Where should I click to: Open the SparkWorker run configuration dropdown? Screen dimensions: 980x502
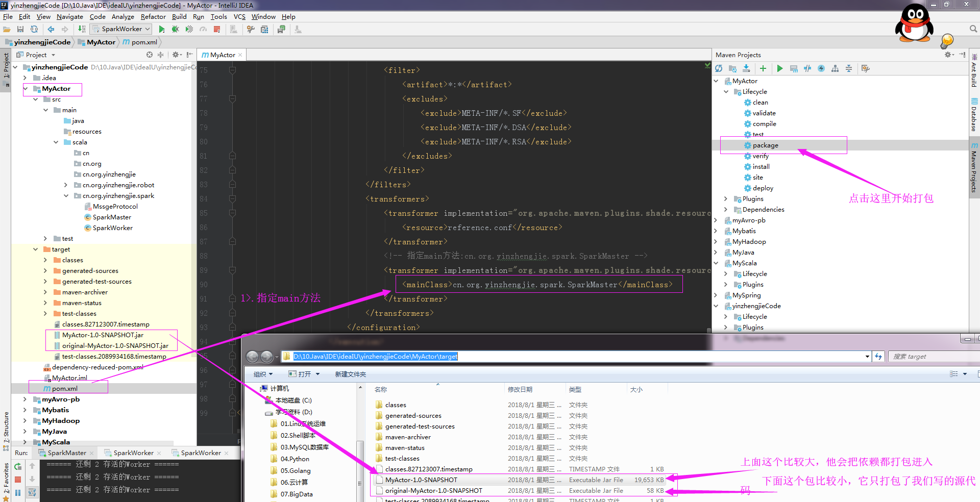121,29
